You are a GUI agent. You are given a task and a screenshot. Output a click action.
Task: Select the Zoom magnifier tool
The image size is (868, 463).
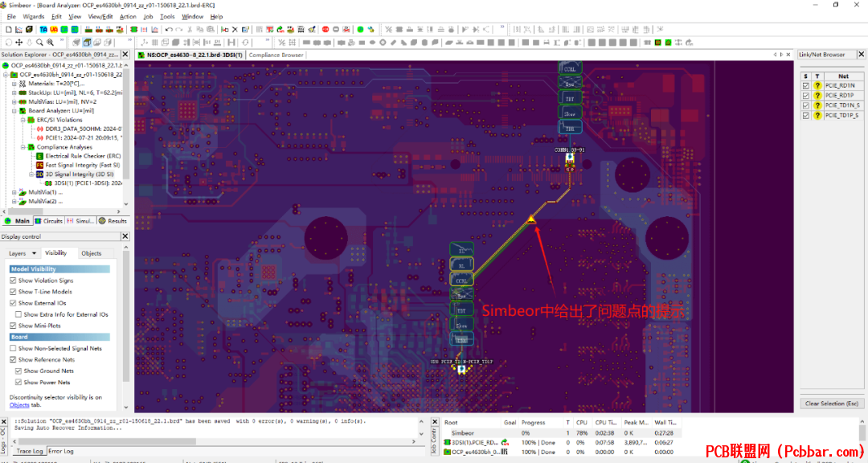[39, 42]
